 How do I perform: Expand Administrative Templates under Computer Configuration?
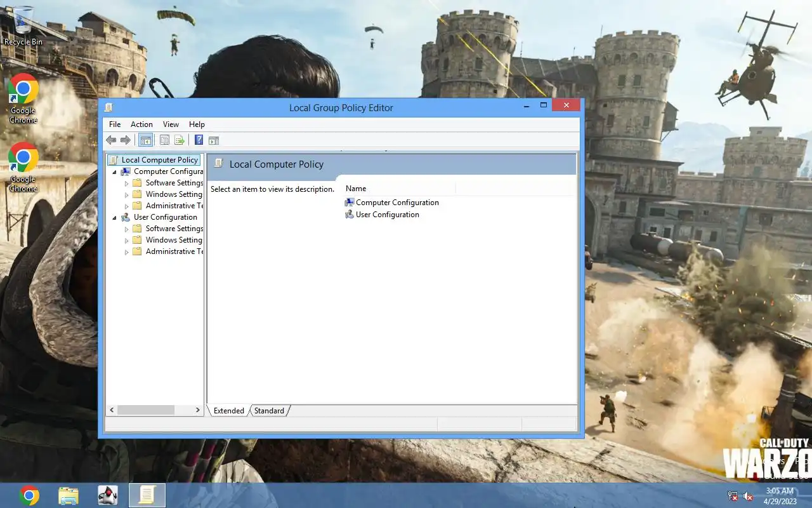coord(126,206)
